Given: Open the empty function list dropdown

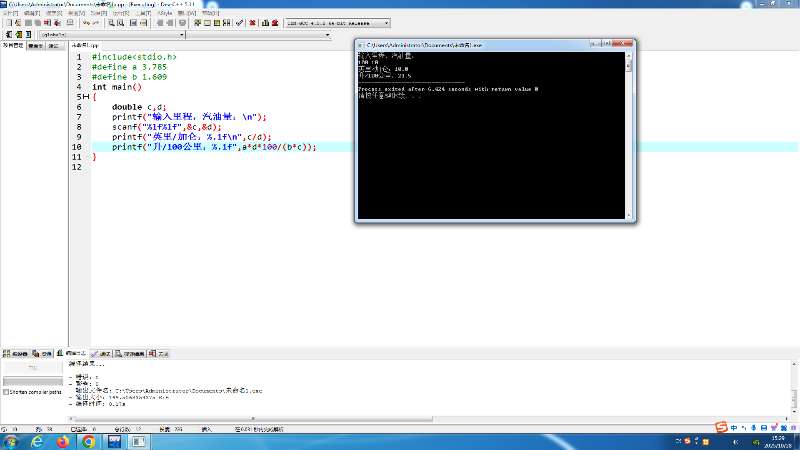Looking at the screenshot, I should [x=258, y=35].
